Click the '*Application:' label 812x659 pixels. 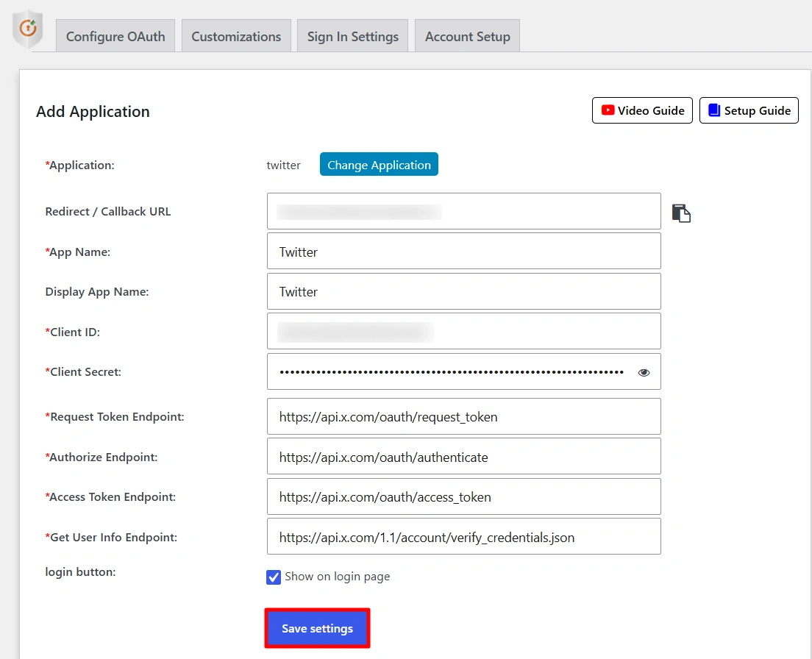(79, 165)
